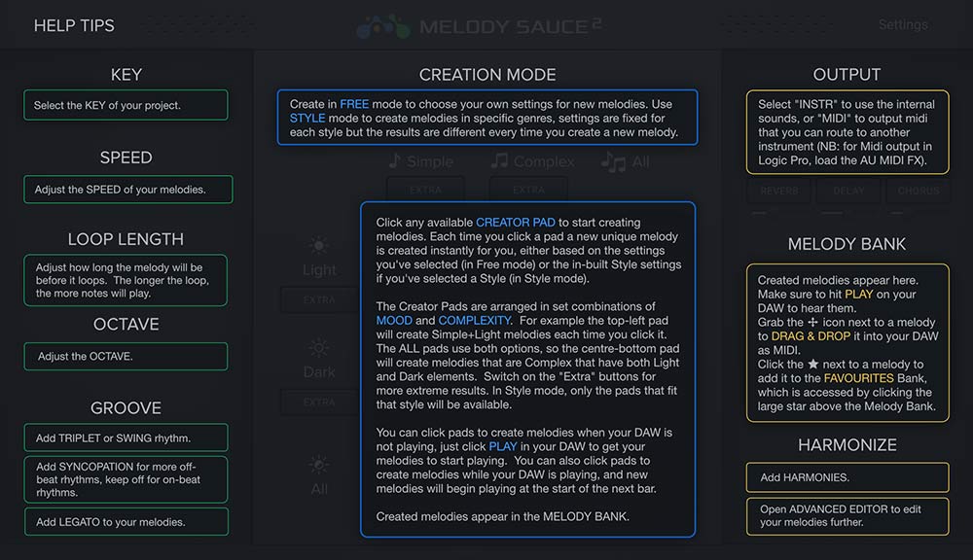Toggle EXTRA under the Light mood

pyautogui.click(x=318, y=298)
